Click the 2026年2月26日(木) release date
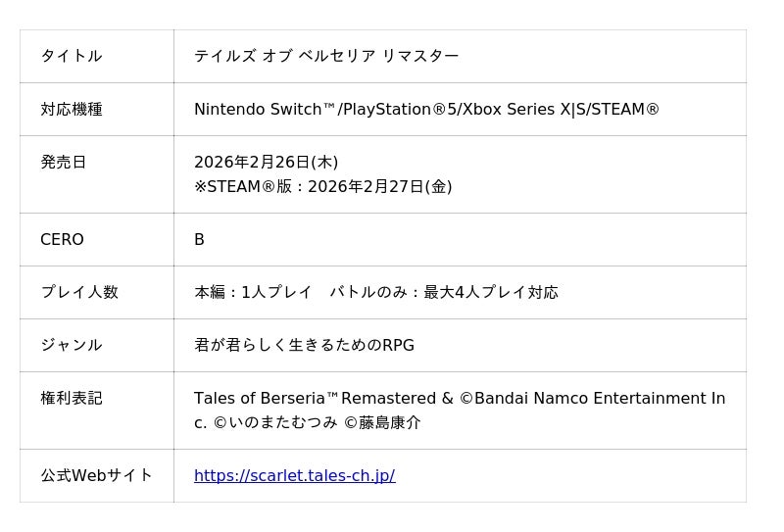The image size is (784, 532). tap(266, 162)
